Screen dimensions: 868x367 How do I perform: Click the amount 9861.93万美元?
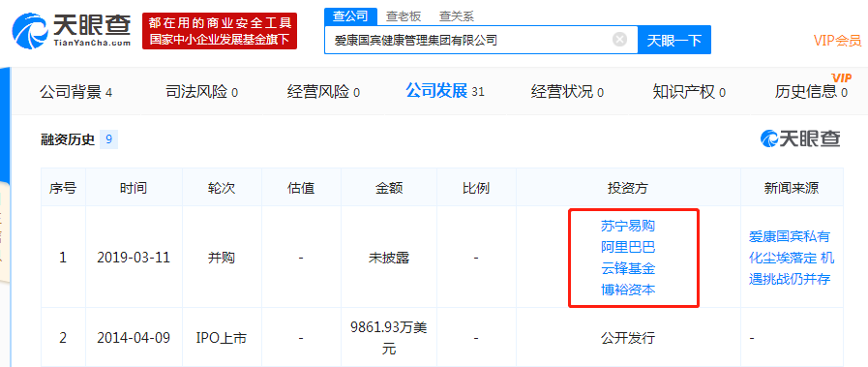(x=389, y=338)
